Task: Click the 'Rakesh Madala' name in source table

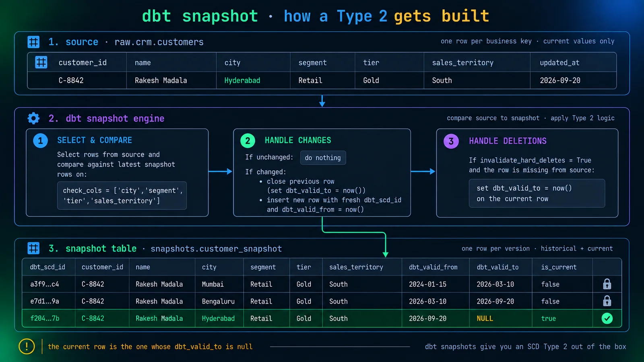Action: (x=161, y=80)
